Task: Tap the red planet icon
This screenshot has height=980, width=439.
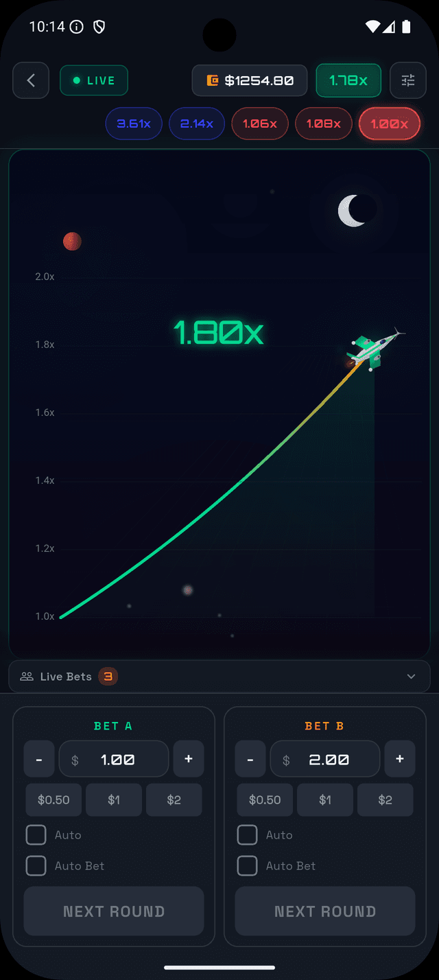Action: 72,242
